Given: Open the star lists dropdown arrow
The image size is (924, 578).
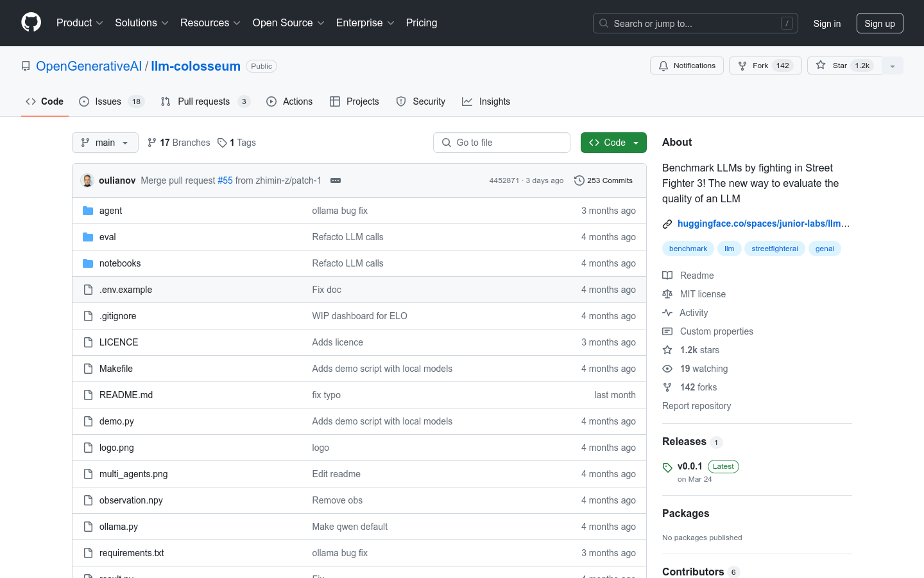Looking at the screenshot, I should 892,66.
